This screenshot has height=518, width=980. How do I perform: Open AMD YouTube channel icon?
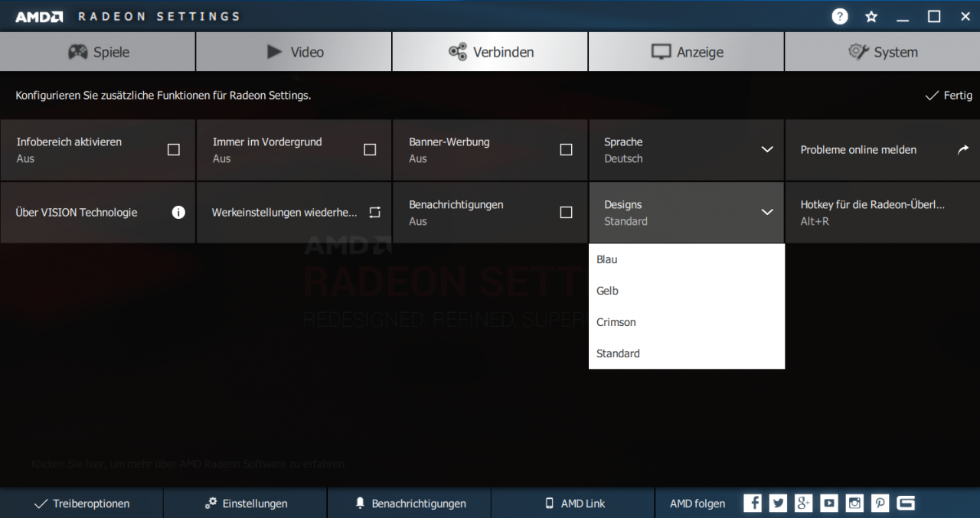tap(829, 503)
